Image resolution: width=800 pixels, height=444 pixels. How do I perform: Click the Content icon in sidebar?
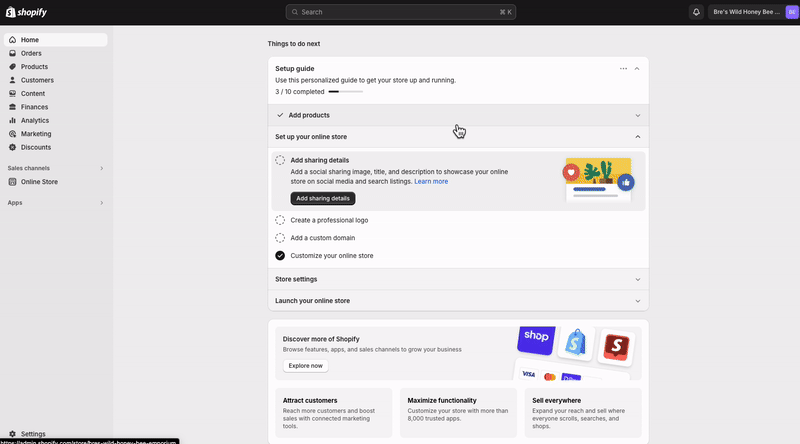click(12, 93)
